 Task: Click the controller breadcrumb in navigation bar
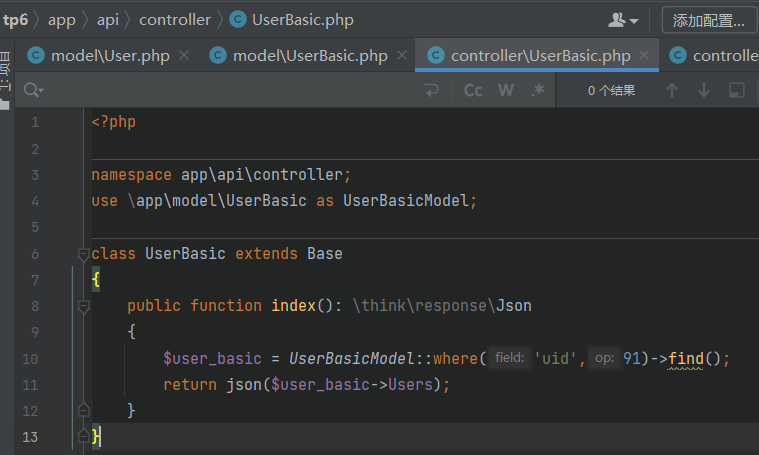point(175,19)
